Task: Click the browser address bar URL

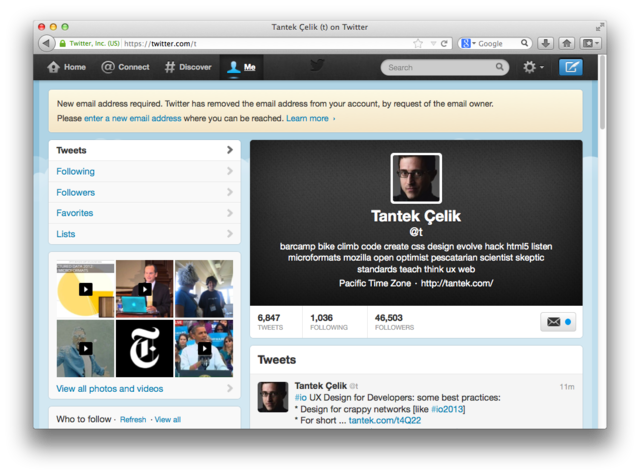Action: (x=160, y=43)
